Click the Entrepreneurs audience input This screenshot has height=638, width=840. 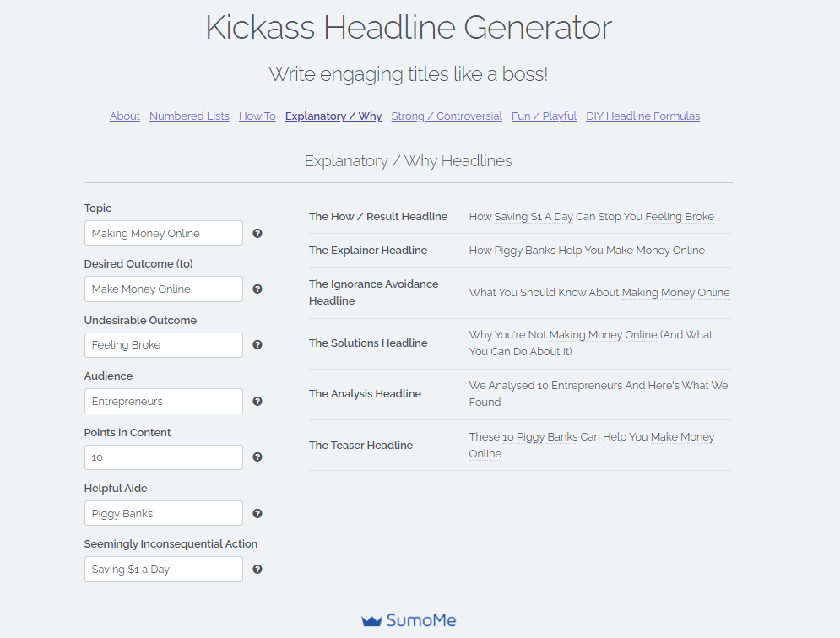pyautogui.click(x=164, y=401)
